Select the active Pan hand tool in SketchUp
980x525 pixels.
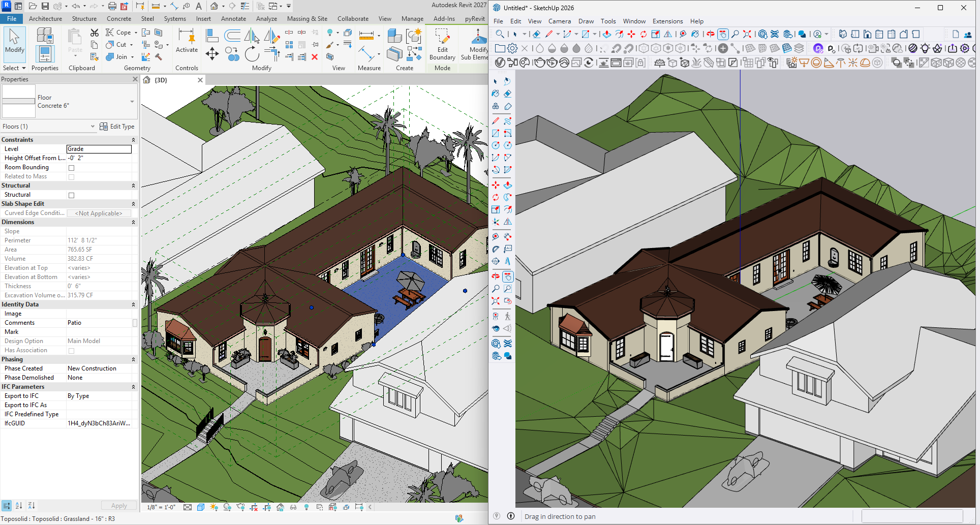coord(507,276)
